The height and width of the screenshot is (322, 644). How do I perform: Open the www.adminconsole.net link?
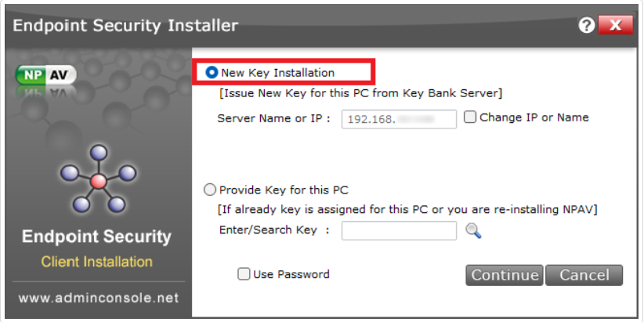click(96, 298)
